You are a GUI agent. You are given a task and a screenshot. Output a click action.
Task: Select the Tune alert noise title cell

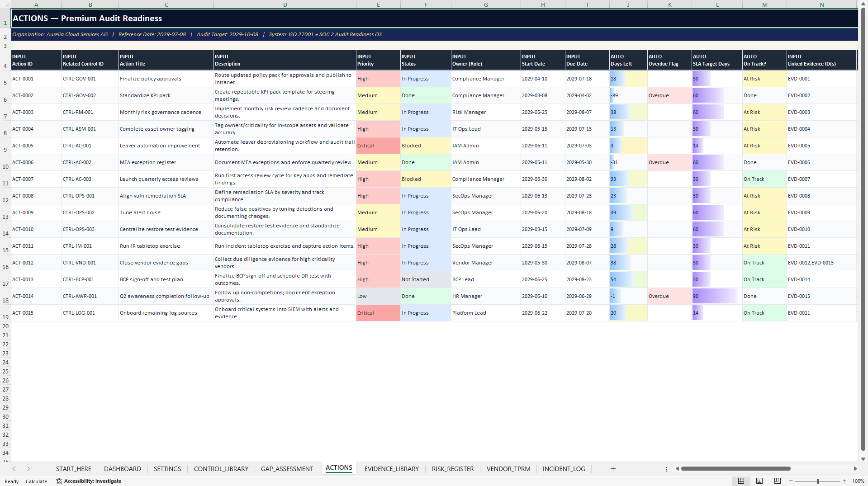point(166,212)
